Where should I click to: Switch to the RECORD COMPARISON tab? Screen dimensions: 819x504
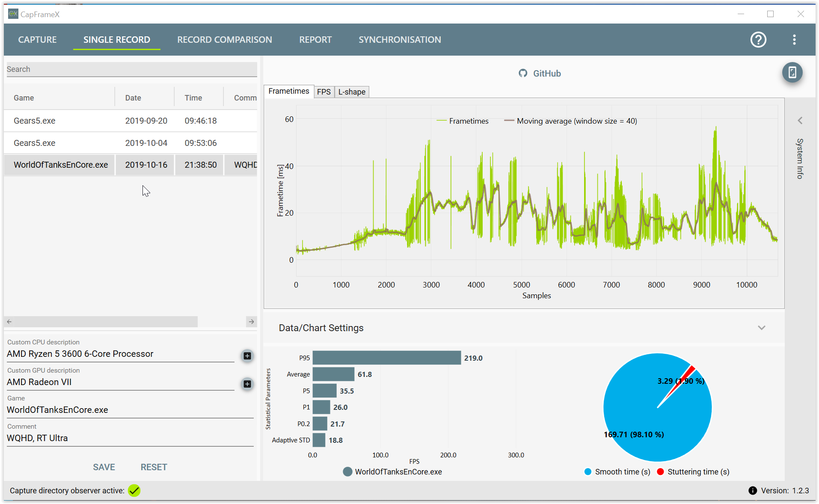tap(224, 40)
